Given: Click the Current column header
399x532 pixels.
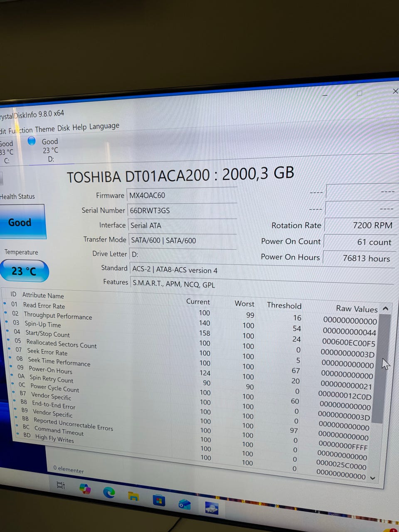Looking at the screenshot, I should (x=198, y=302).
